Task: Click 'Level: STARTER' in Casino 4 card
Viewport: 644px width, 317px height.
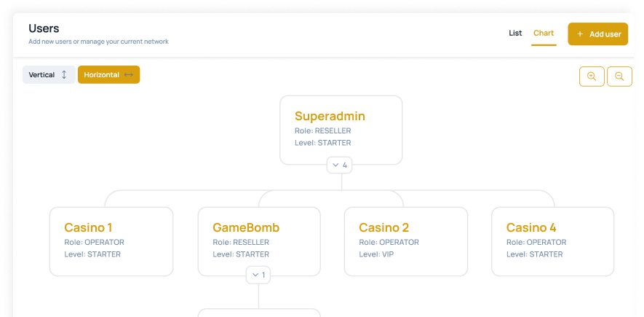Action: click(534, 254)
